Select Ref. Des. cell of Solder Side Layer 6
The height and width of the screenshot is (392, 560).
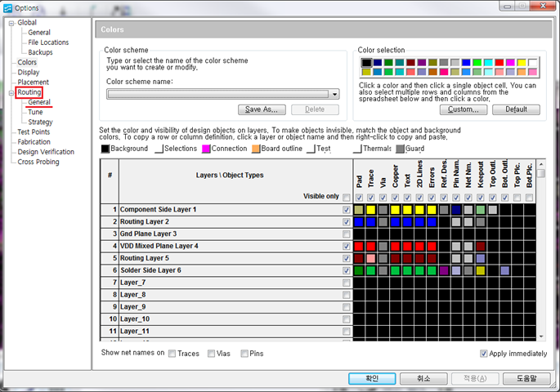point(444,270)
